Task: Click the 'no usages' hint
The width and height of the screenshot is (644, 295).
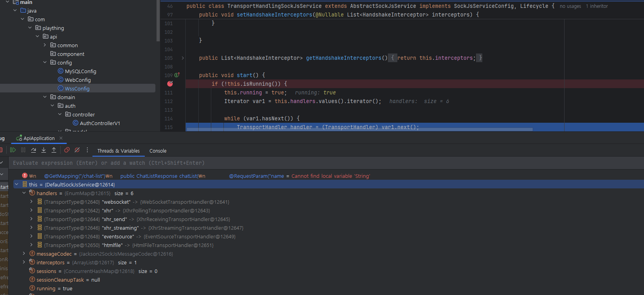Action: pyautogui.click(x=570, y=6)
